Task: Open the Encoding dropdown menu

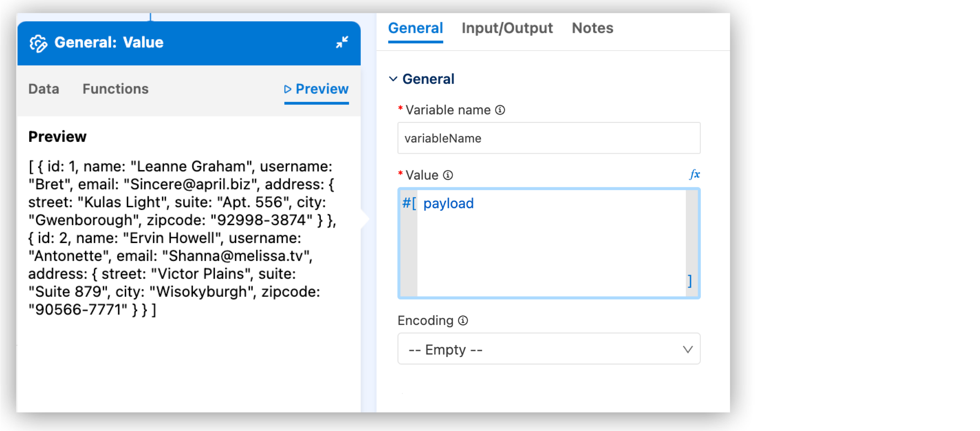Action: (549, 349)
